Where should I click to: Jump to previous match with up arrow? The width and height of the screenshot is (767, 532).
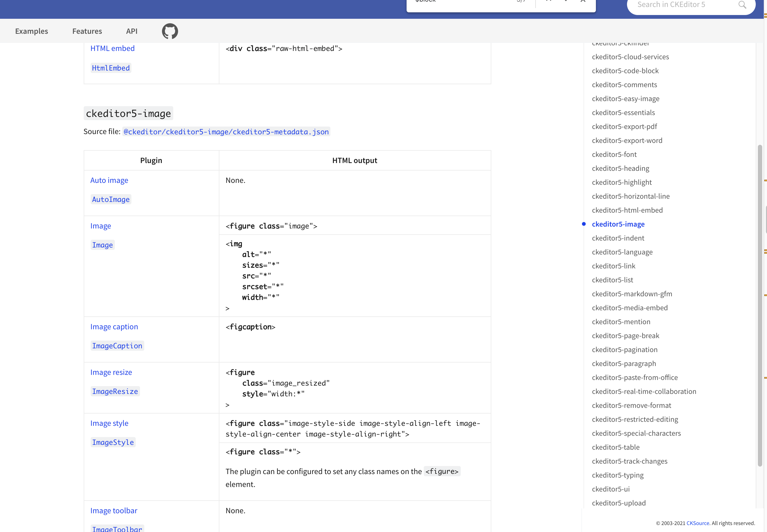(548, 1)
